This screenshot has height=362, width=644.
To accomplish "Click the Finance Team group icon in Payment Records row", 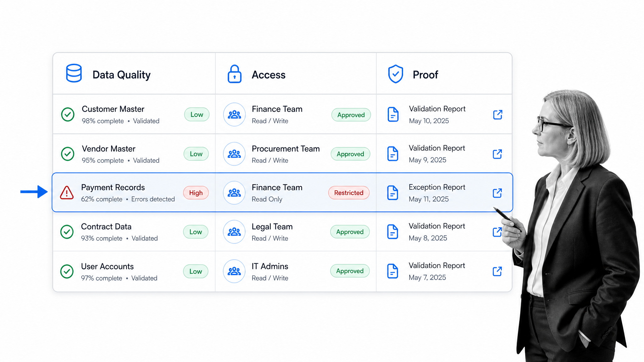I will [234, 193].
